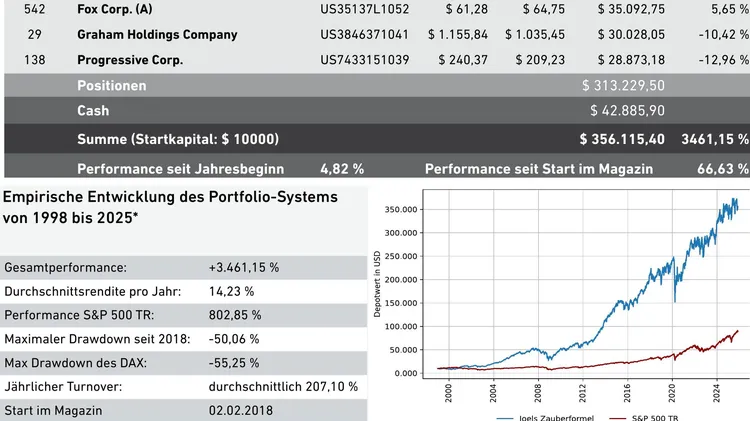Select the Summe (Startkapital: $ 10000) label

(178, 138)
